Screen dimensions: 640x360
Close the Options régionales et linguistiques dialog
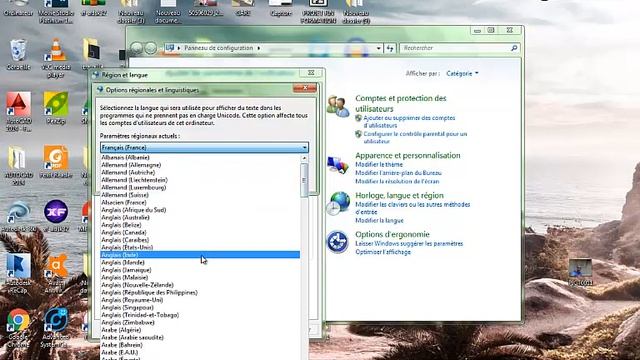(304, 88)
